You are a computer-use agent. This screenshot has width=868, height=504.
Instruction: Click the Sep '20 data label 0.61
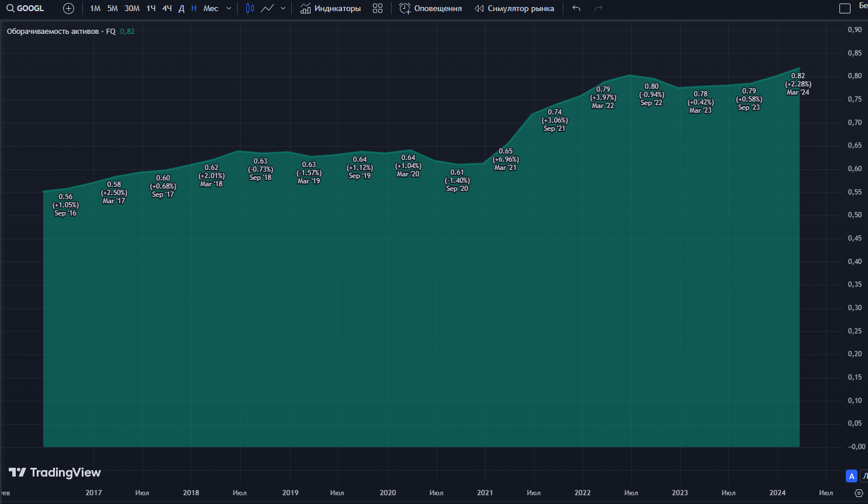[457, 180]
